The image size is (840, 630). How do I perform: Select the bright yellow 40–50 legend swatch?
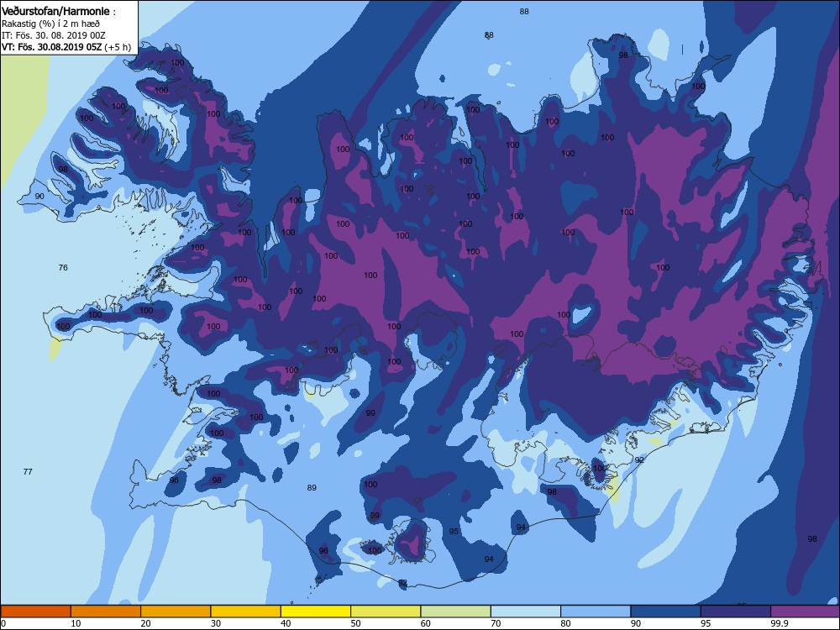tap(316, 612)
